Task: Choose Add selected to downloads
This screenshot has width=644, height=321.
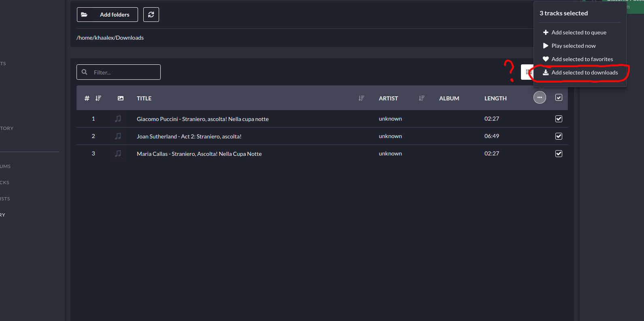Action: (580, 72)
